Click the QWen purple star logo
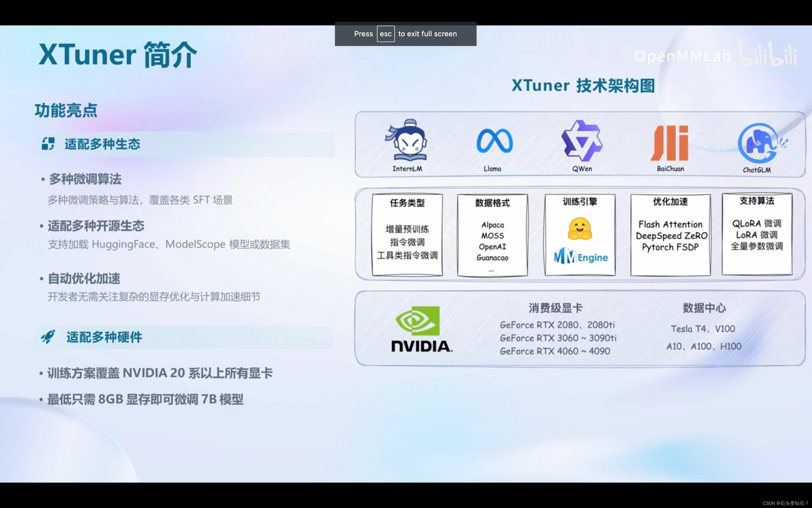 click(x=582, y=141)
